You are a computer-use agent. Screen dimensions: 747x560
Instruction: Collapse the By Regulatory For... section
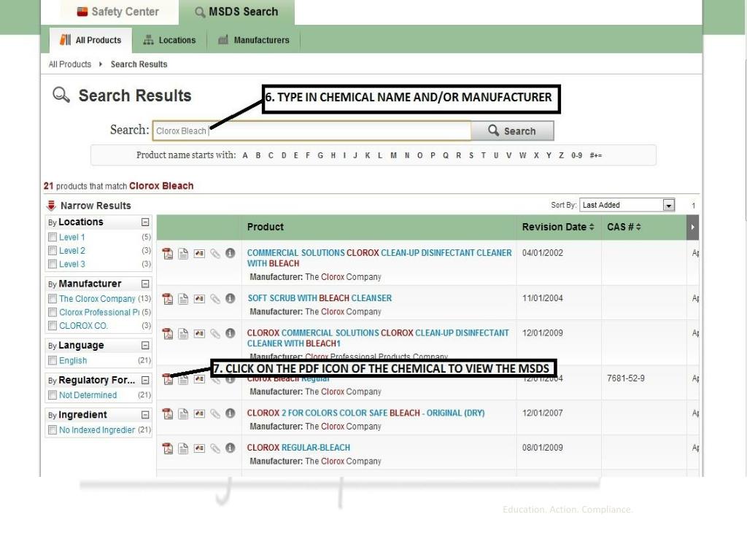(145, 380)
